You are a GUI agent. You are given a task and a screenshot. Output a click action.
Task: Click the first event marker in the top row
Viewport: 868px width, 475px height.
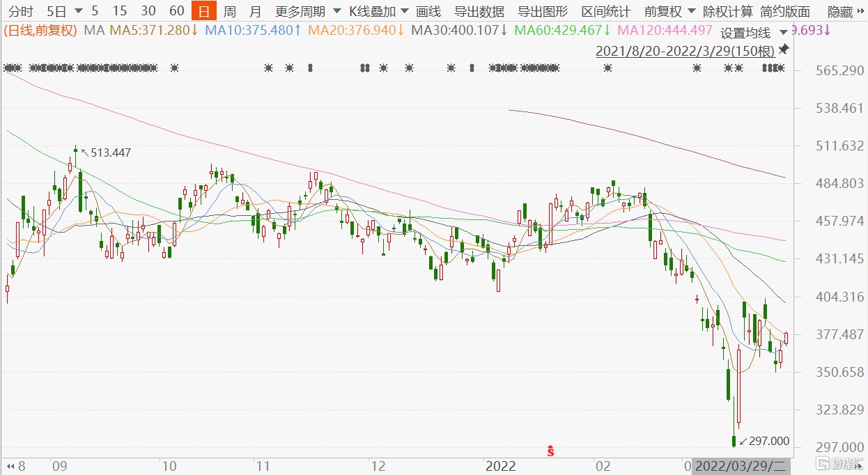(x=7, y=68)
